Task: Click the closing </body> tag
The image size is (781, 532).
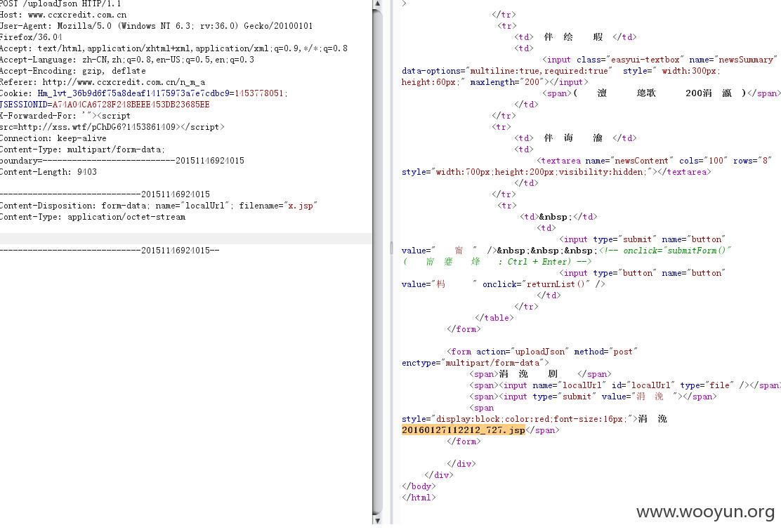Action: 419,486
